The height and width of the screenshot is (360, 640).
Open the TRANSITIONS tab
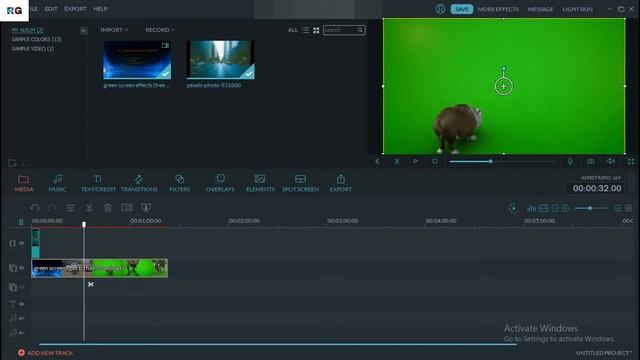[x=139, y=183]
